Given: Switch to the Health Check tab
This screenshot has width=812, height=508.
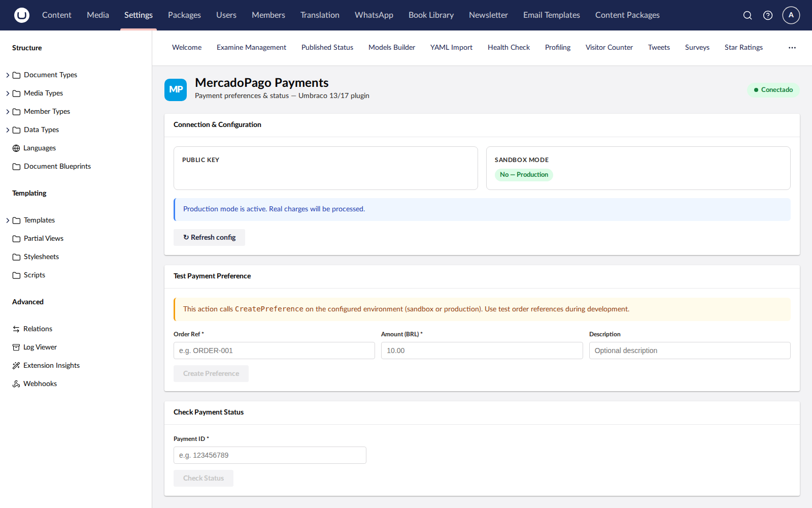Looking at the screenshot, I should coord(509,48).
